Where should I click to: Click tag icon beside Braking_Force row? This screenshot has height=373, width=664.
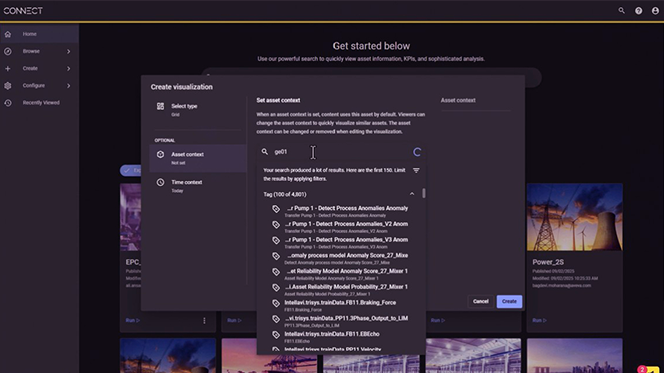point(276,303)
